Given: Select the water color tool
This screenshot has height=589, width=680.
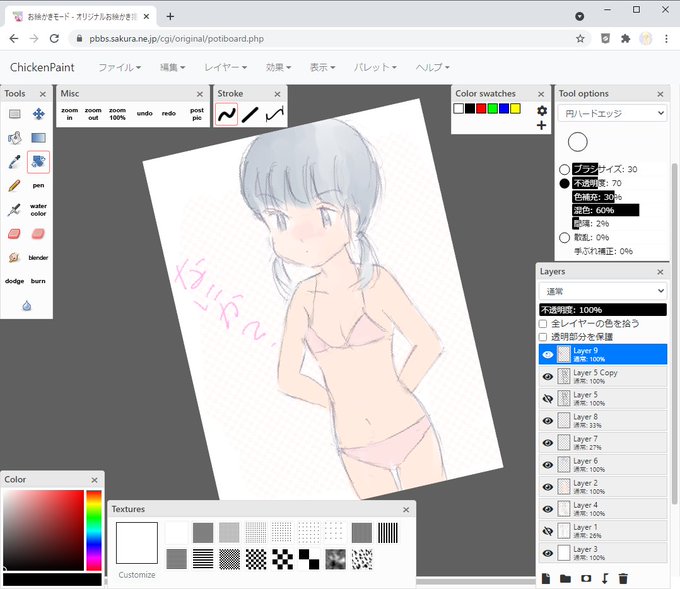Looking at the screenshot, I should [x=39, y=210].
